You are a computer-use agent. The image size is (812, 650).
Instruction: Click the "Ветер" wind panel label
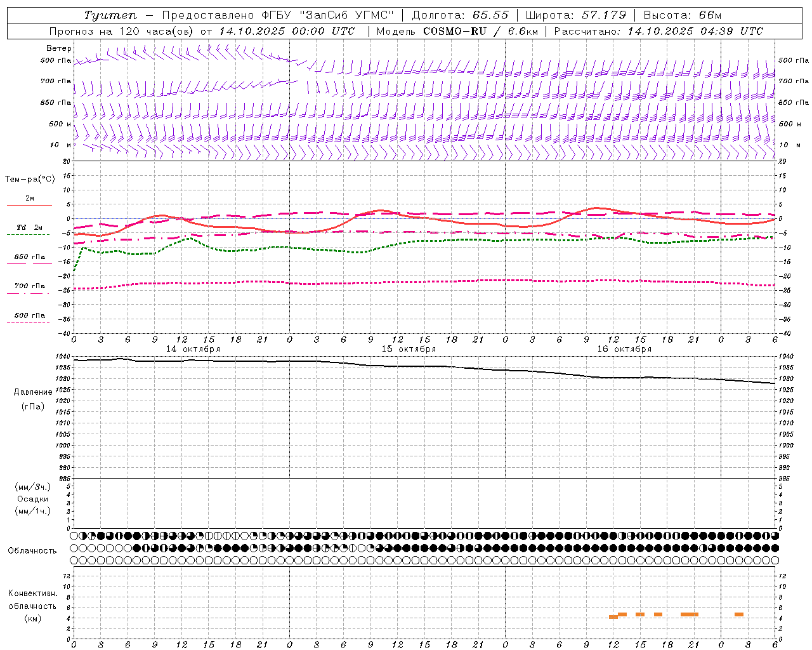tap(59, 48)
